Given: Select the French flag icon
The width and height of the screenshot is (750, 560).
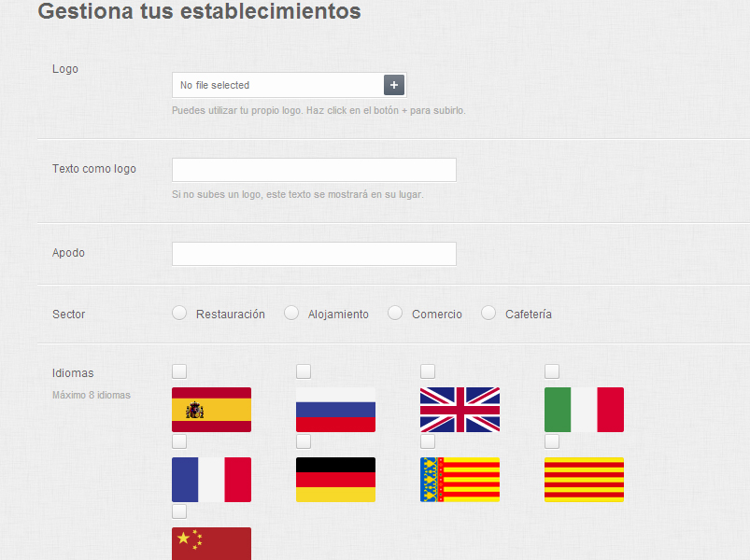Looking at the screenshot, I should [x=211, y=479].
